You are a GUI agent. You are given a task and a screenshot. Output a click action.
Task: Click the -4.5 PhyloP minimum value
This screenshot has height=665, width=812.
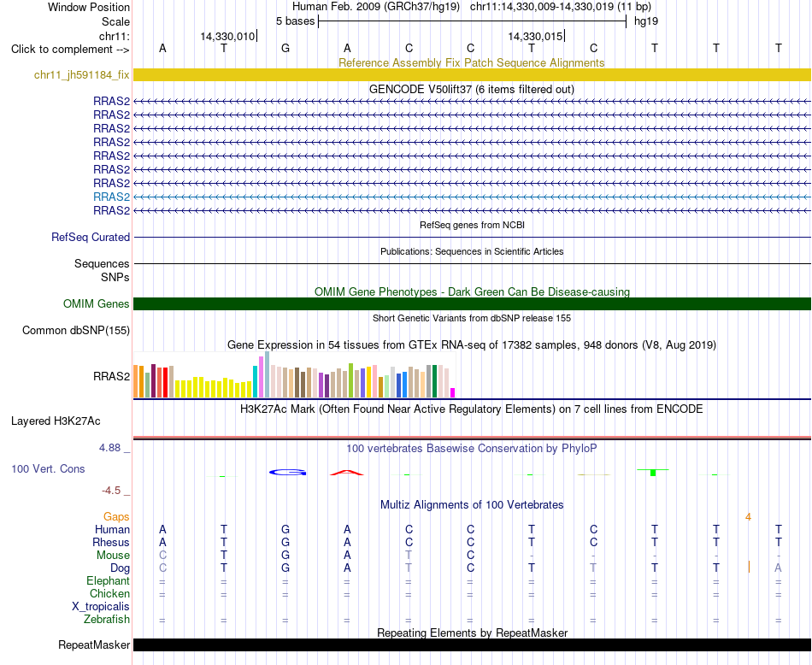coord(111,491)
